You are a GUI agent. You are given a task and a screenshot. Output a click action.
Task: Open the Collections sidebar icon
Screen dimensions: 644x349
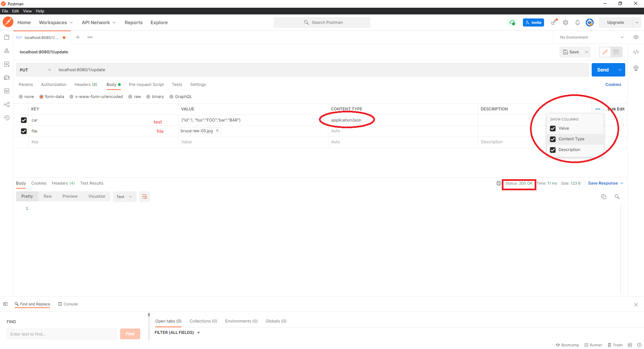point(7,37)
